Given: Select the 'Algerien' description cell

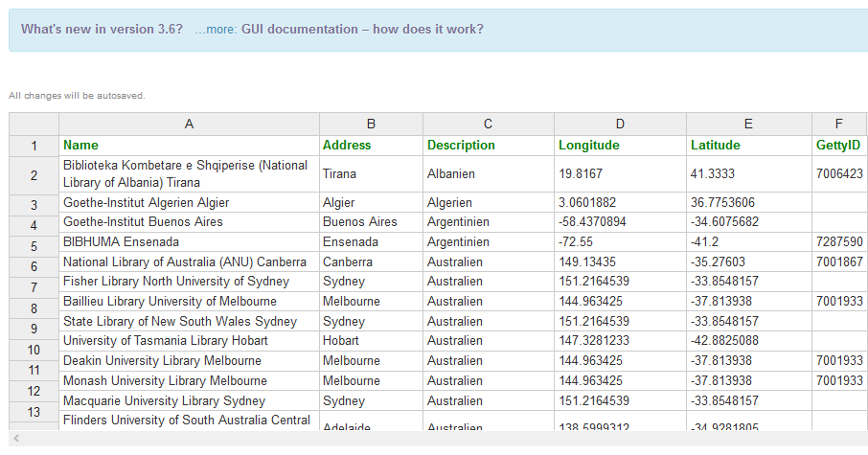Looking at the screenshot, I should [x=489, y=202].
